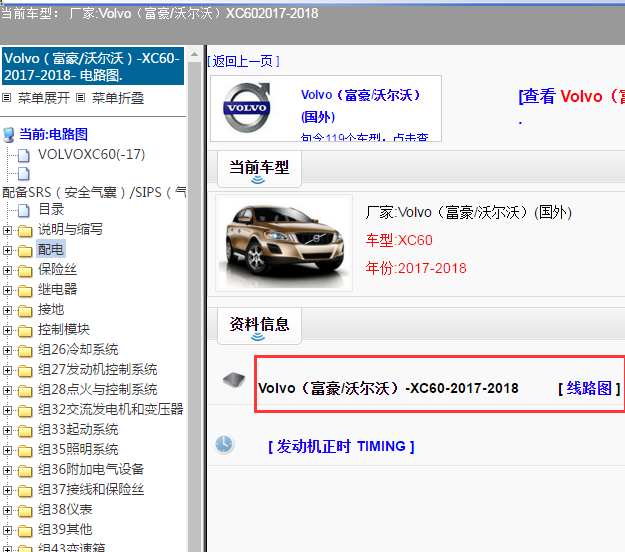Click the document icon for VOLVOXC60(-17)

24,155
